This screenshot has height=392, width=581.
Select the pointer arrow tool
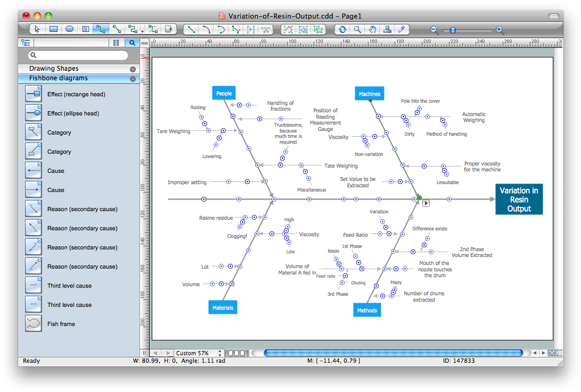37,29
